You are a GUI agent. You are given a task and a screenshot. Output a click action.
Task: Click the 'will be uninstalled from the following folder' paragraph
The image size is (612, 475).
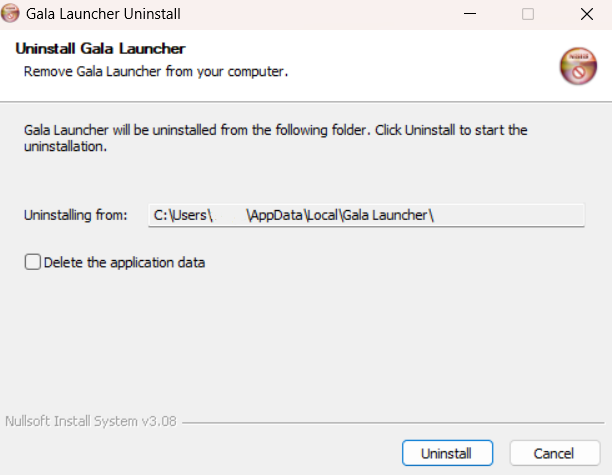pyautogui.click(x=276, y=138)
